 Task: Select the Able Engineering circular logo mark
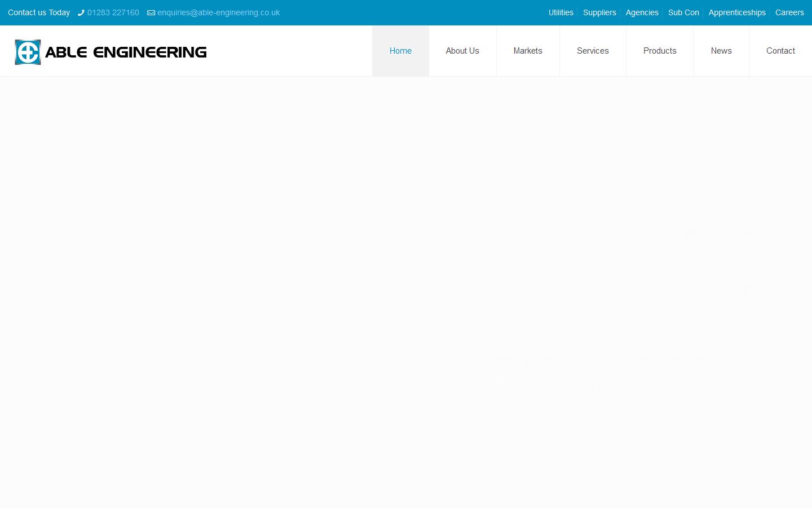(28, 51)
